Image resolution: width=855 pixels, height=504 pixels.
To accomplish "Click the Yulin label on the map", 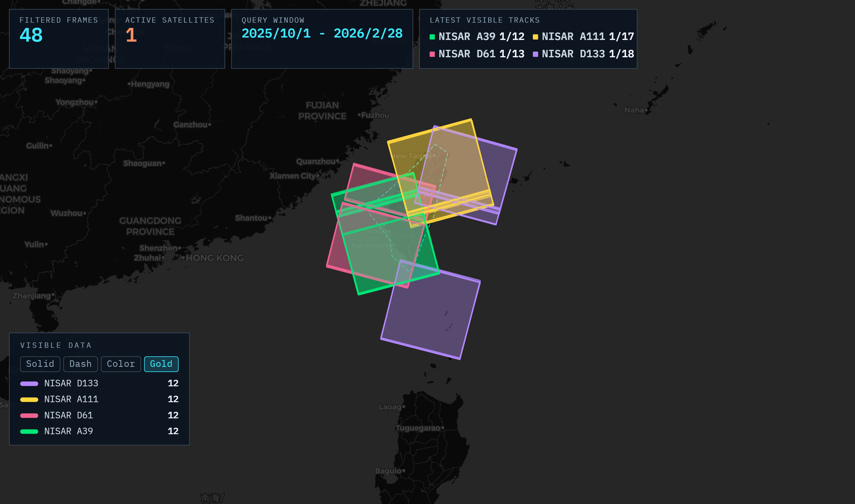I will coord(34,245).
